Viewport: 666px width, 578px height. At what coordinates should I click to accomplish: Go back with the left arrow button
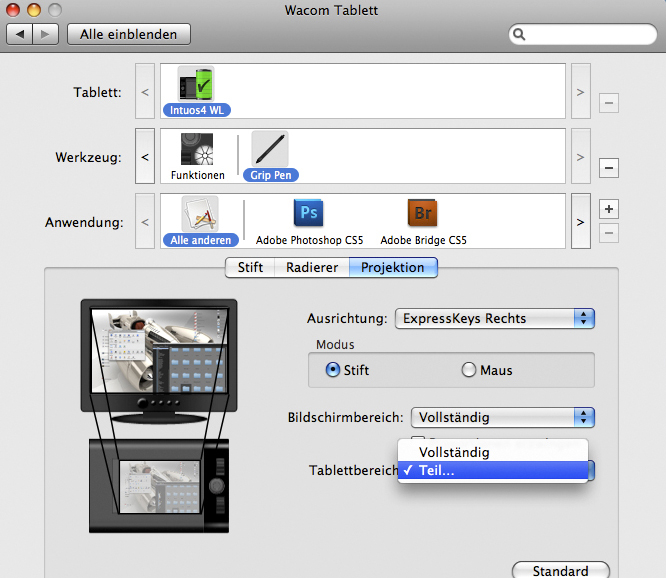pos(20,34)
